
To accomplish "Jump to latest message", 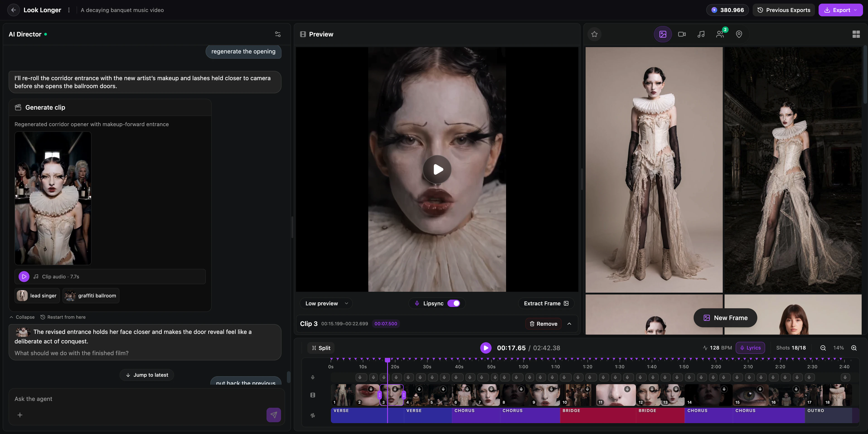I will (147, 375).
